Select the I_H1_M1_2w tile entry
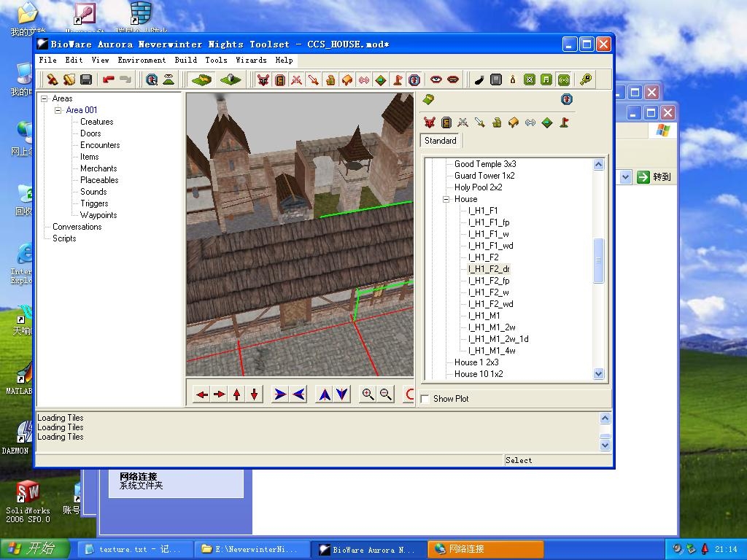The image size is (747, 560). (x=492, y=327)
